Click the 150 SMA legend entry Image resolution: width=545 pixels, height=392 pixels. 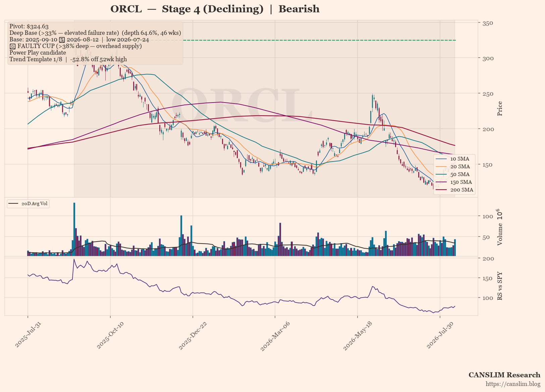point(454,182)
